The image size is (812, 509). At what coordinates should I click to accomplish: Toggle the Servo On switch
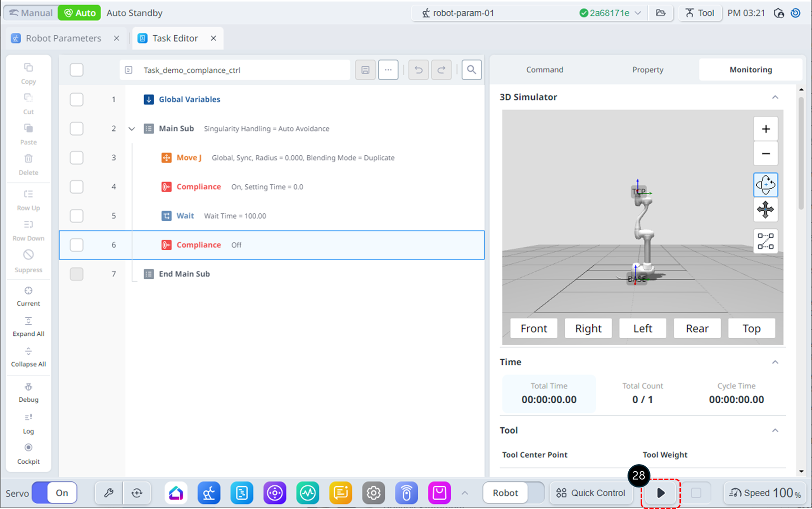(54, 493)
